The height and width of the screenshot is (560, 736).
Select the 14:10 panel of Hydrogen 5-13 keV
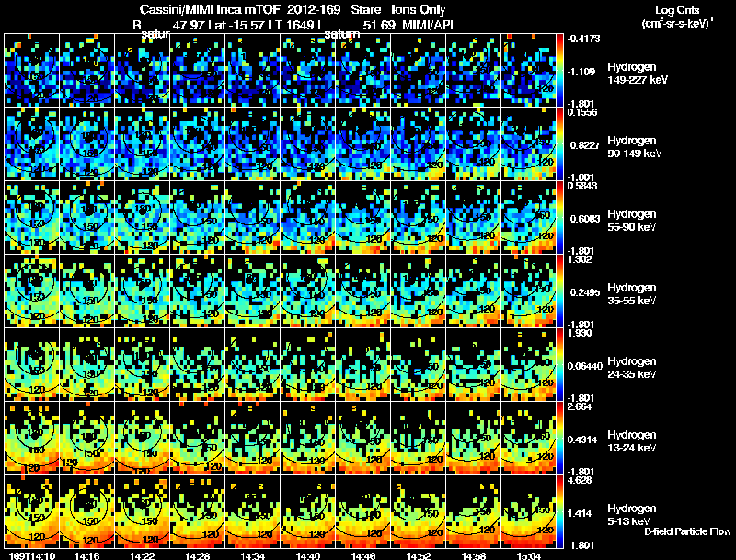pos(32,511)
